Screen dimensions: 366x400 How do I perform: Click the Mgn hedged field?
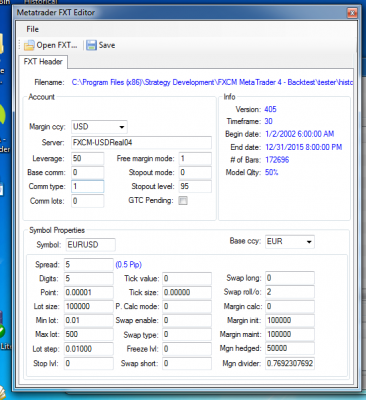pos(290,348)
